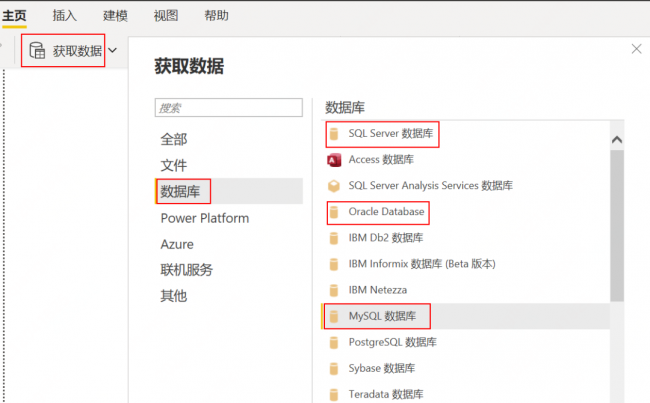
Task: Click the IBM Db2 数据库 cylinder icon
Action: pyautogui.click(x=334, y=238)
